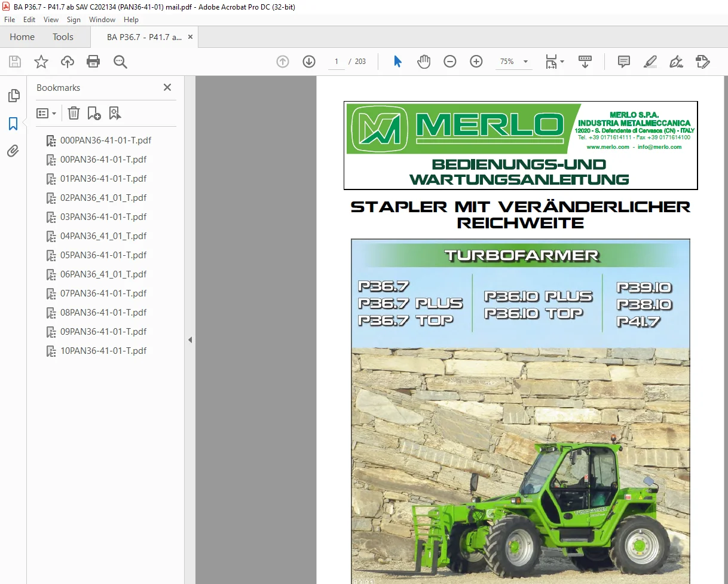Add new bookmark icon
Viewport: 728px width, 584px height.
(x=94, y=113)
